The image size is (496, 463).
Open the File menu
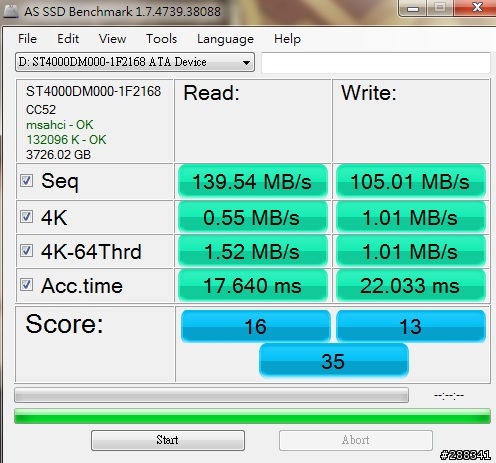pyautogui.click(x=27, y=39)
